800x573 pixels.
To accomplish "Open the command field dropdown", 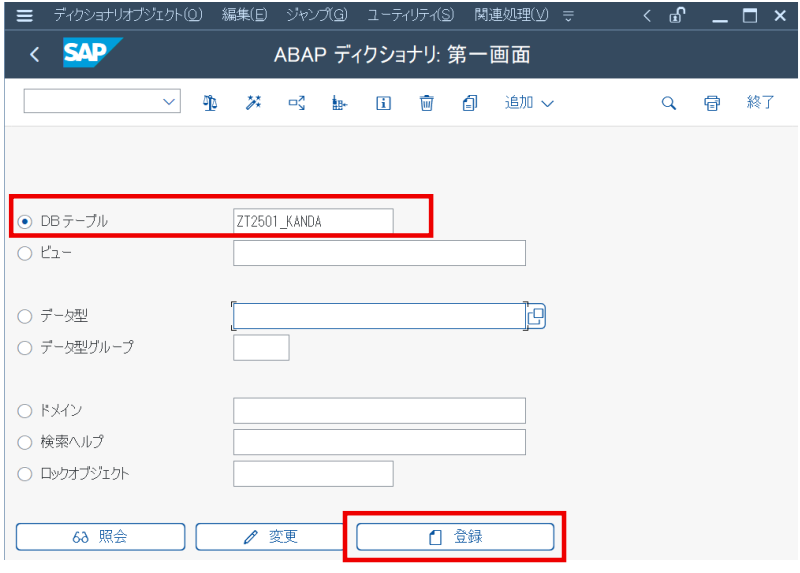I will pyautogui.click(x=169, y=101).
